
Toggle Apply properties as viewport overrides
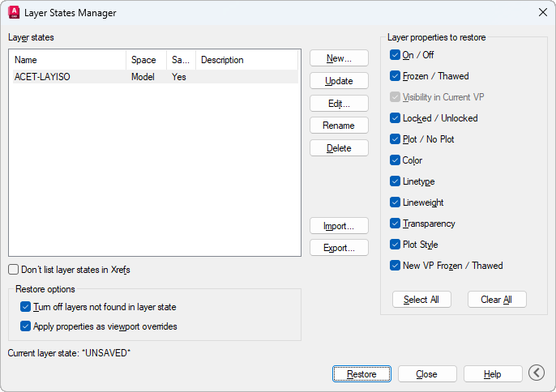(25, 326)
